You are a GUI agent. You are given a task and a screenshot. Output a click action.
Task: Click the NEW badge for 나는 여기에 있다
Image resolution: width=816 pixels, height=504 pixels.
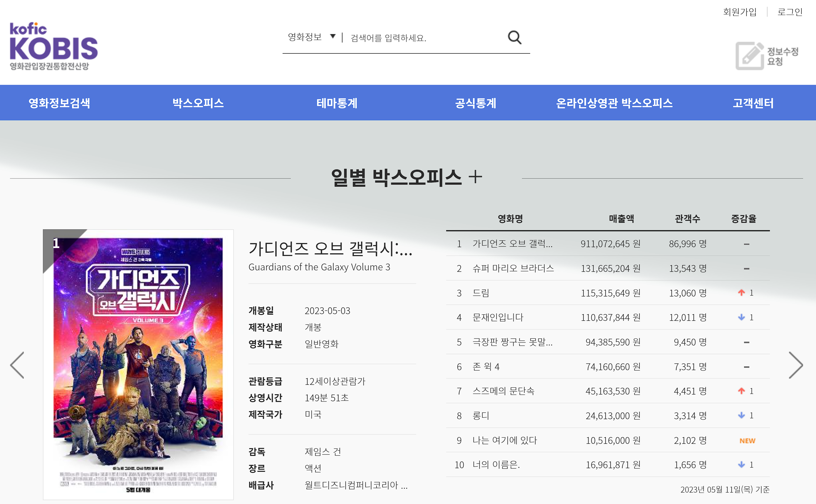tap(747, 441)
